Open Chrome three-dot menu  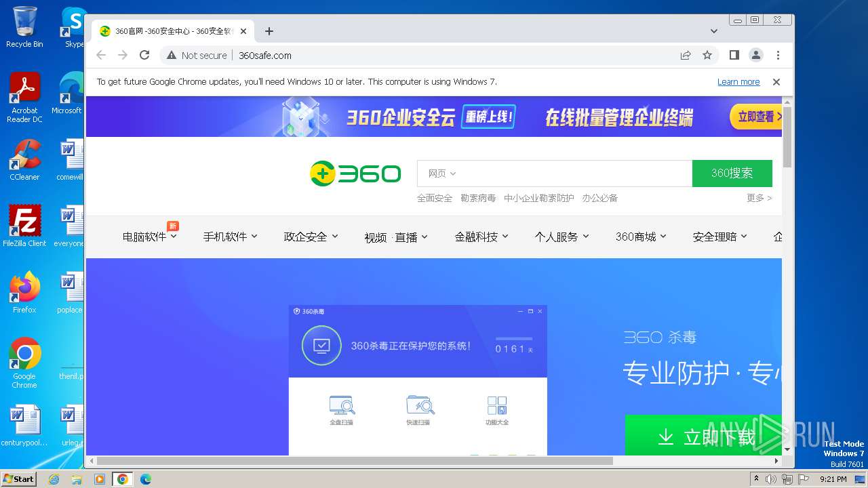[x=778, y=55]
